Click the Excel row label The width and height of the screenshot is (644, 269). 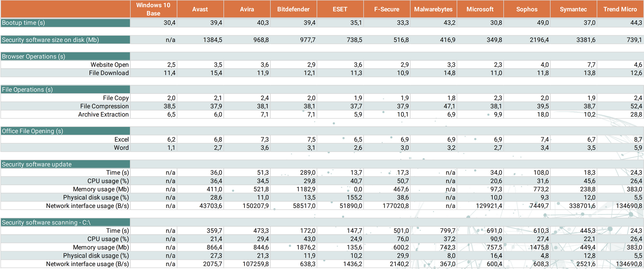pos(121,139)
